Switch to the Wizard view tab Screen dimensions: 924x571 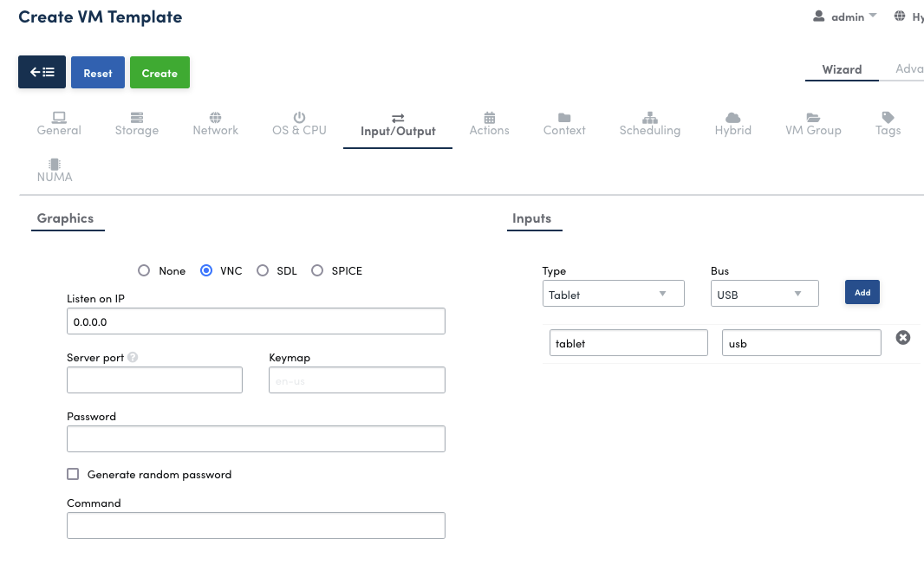coord(842,69)
